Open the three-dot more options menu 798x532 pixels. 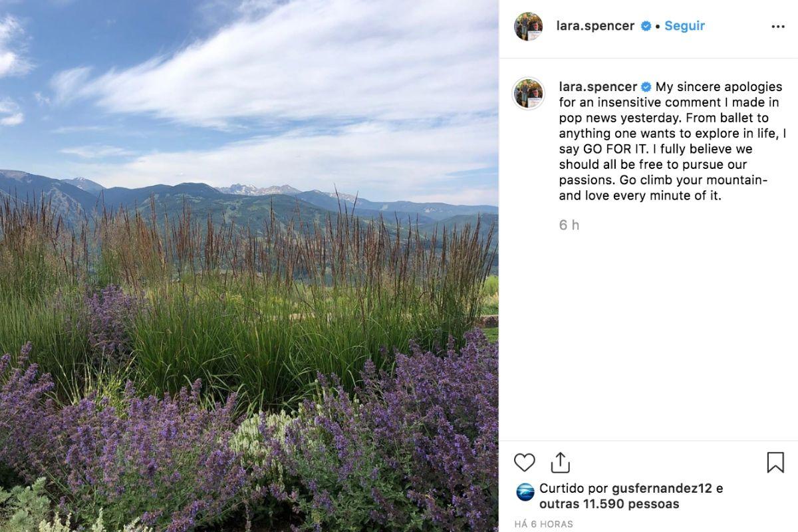777,27
